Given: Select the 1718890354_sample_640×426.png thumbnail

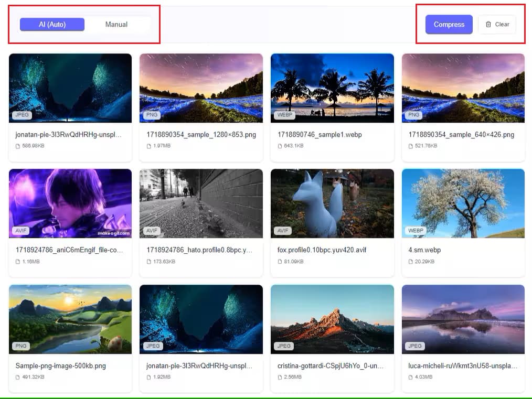Looking at the screenshot, I should click(463, 88).
